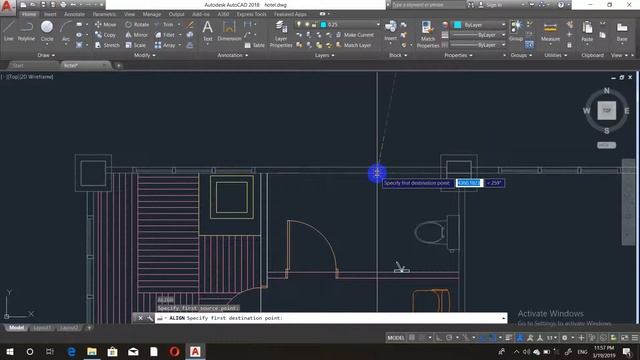This screenshot has height=360, width=640.
Task: Activate the Mirror command
Action: 136,35
